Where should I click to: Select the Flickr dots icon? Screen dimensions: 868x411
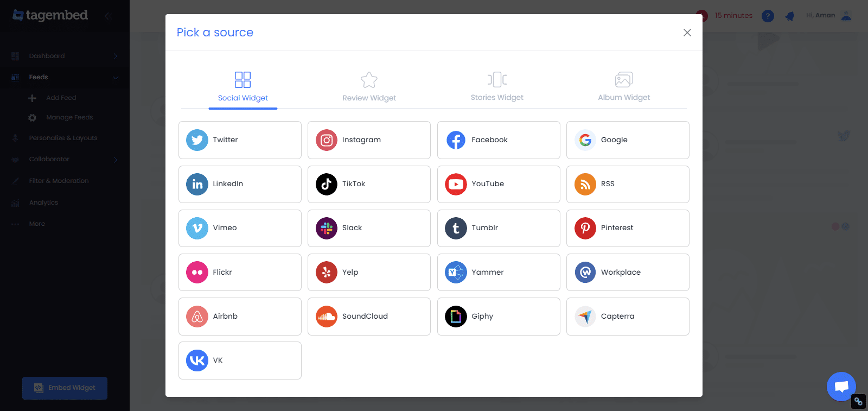tap(197, 273)
